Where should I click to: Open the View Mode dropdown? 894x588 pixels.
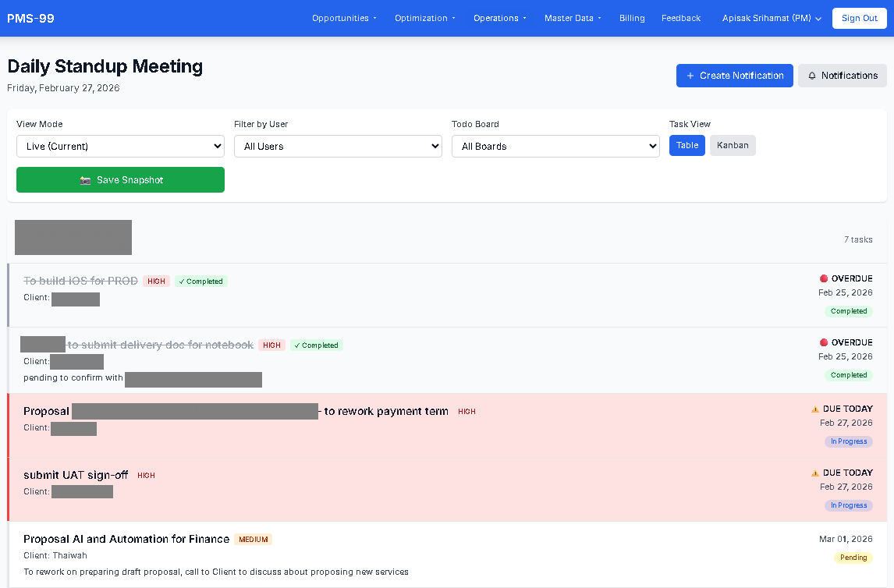[x=120, y=147]
